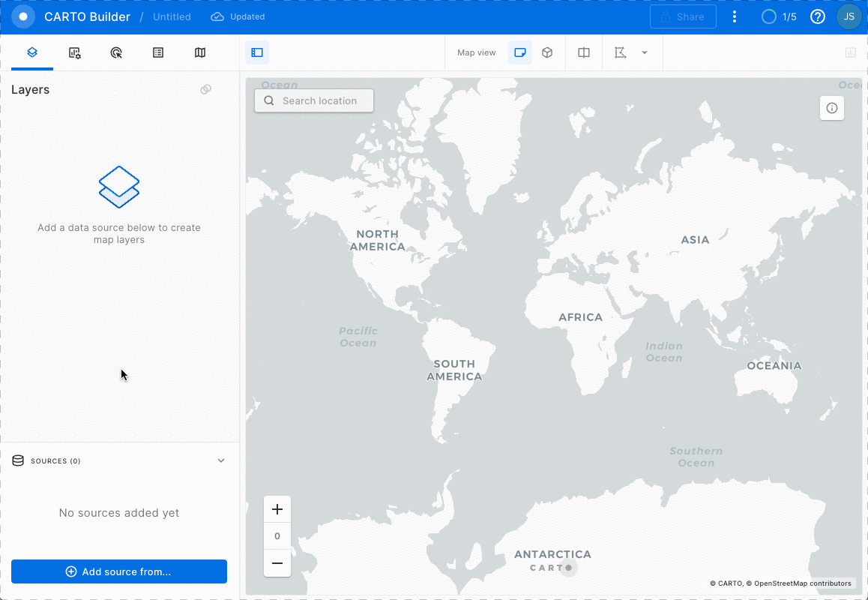The width and height of the screenshot is (868, 600).
Task: Select the Layers panel icon
Action: tap(32, 52)
